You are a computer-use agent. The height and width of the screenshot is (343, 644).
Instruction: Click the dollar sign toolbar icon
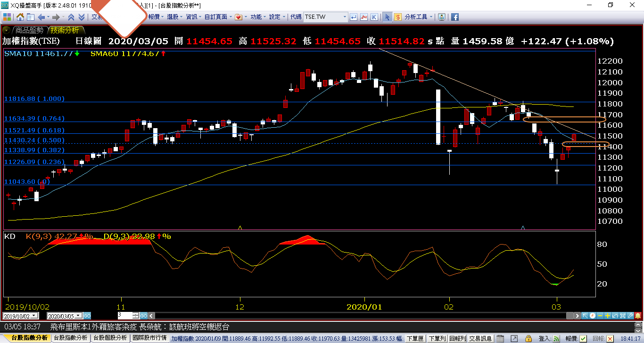pyautogui.click(x=398, y=17)
